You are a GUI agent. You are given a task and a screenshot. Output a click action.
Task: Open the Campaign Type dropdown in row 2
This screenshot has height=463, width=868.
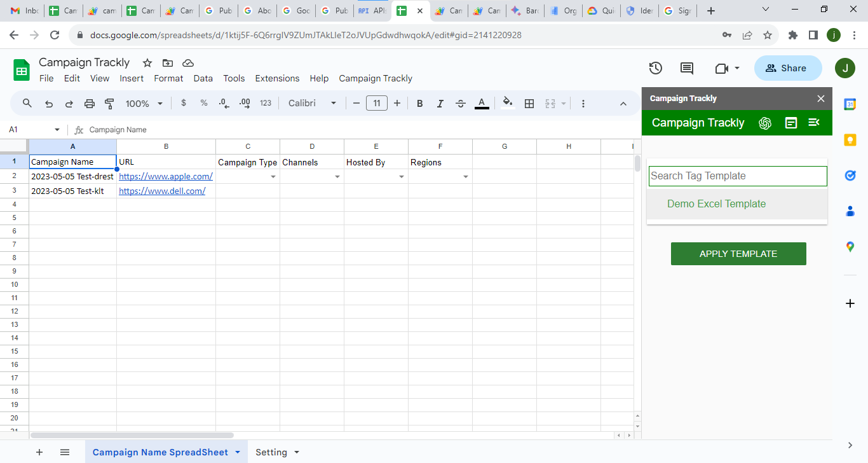point(273,176)
